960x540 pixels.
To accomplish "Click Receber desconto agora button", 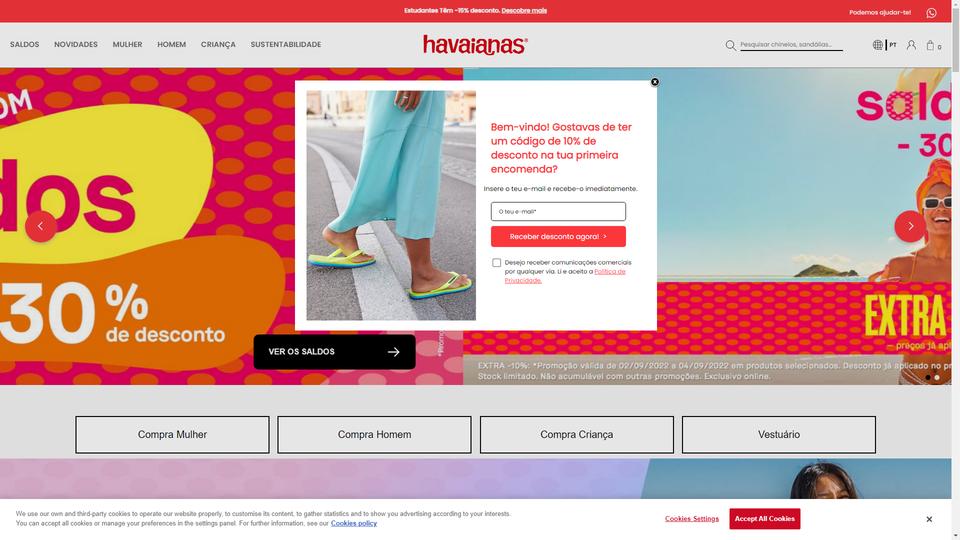I will click(558, 236).
